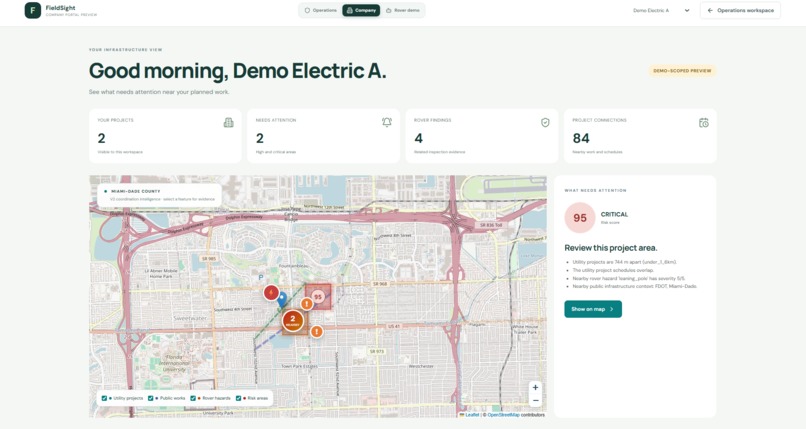Click the shield check icon in Rover Findings card
Screen dimensions: 806x429
545,122
